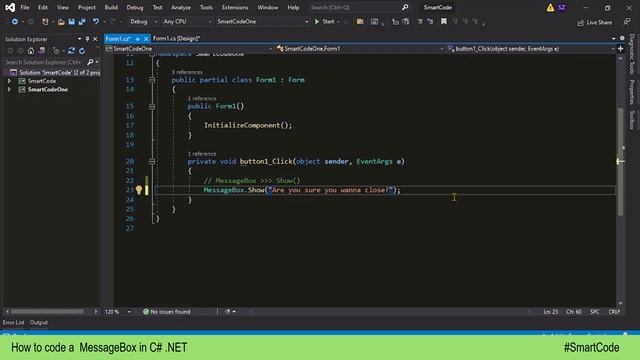Click the Sync with Active Document icon
The height and width of the screenshot is (360, 640).
(71, 51)
